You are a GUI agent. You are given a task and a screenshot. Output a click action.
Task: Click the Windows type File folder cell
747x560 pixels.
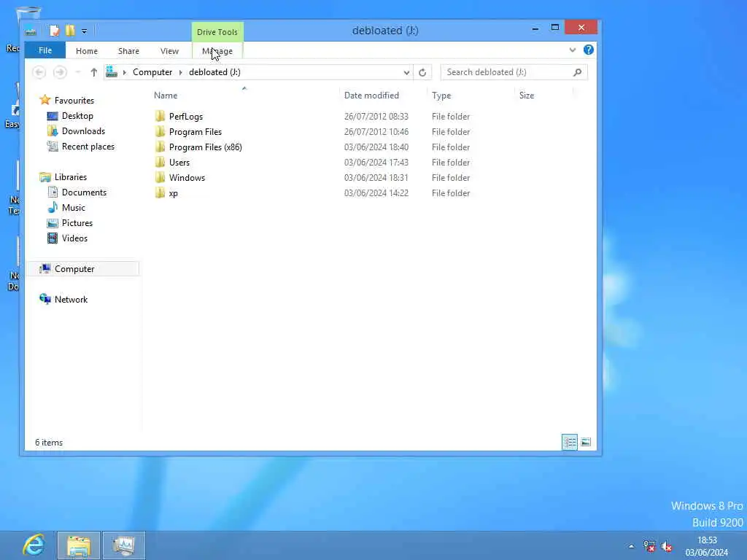(x=451, y=178)
